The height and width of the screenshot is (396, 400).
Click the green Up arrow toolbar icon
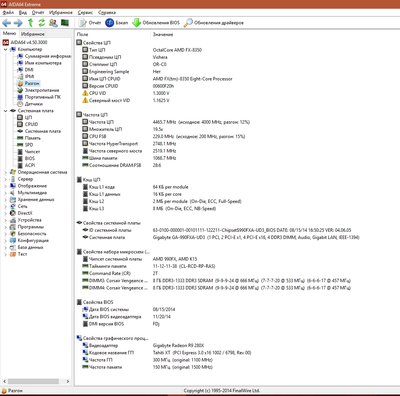click(30, 23)
